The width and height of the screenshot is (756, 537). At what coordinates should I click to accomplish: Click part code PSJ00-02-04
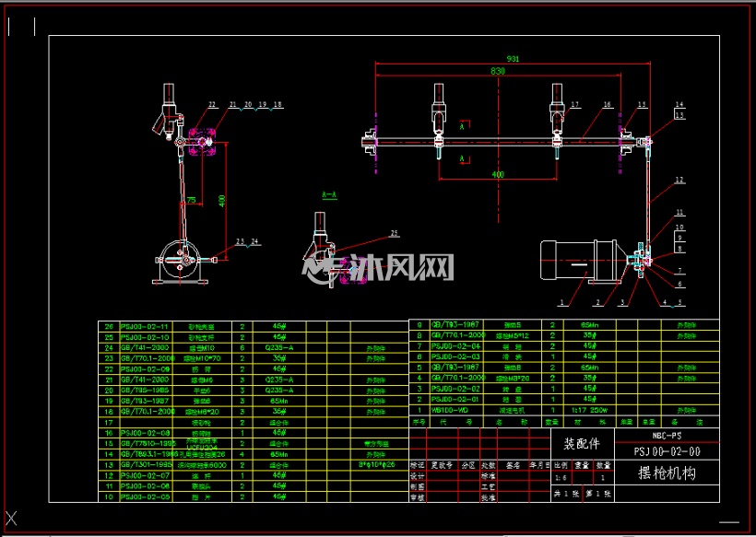455,345
